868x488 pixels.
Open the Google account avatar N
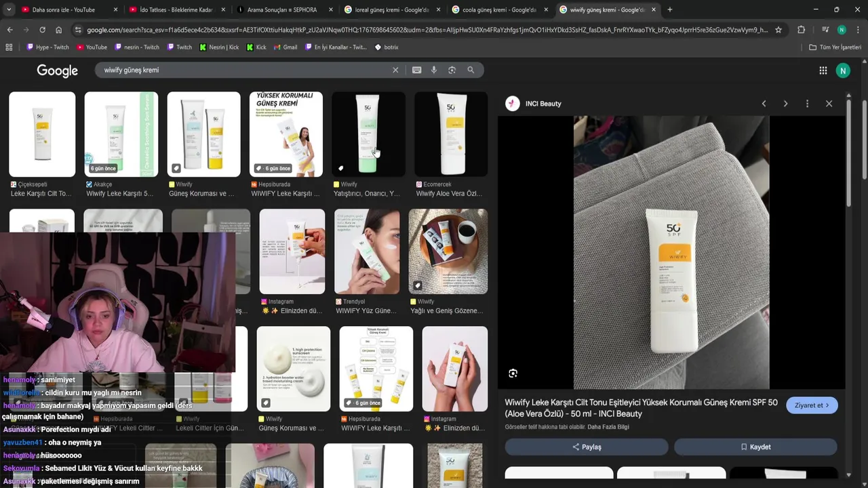(x=843, y=70)
